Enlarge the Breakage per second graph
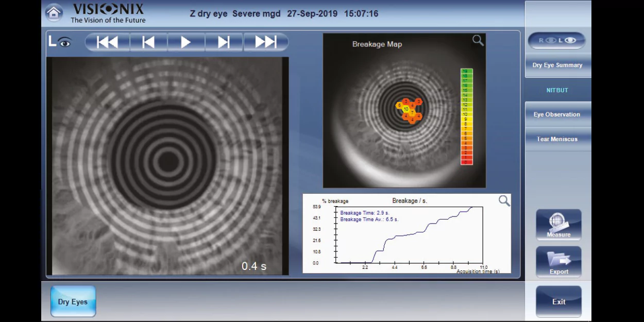 [x=504, y=201]
